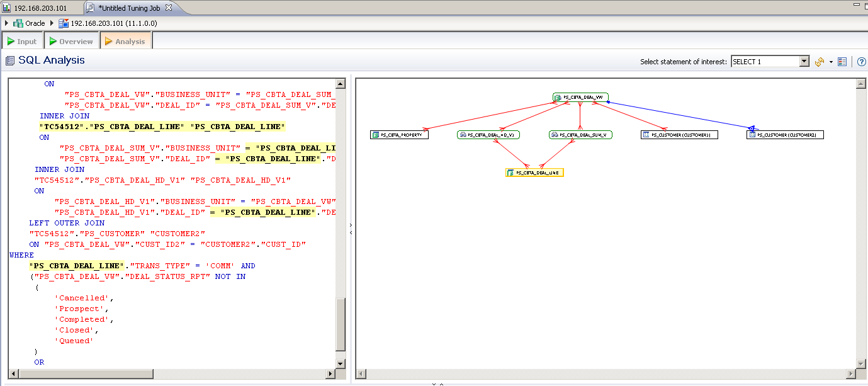Click the highlighted "TC54512"."PS_CBTA_DEAL_LINE" line
The height and width of the screenshot is (386, 868).
(x=162, y=127)
